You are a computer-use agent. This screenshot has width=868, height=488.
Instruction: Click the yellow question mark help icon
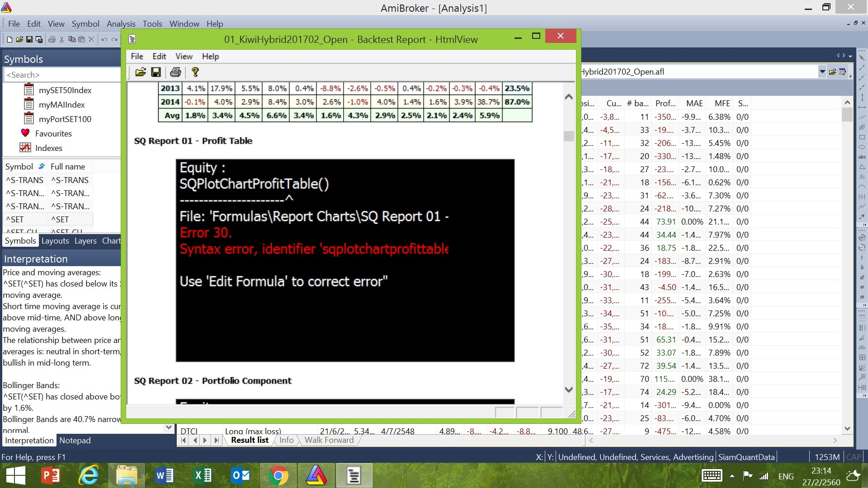point(195,72)
